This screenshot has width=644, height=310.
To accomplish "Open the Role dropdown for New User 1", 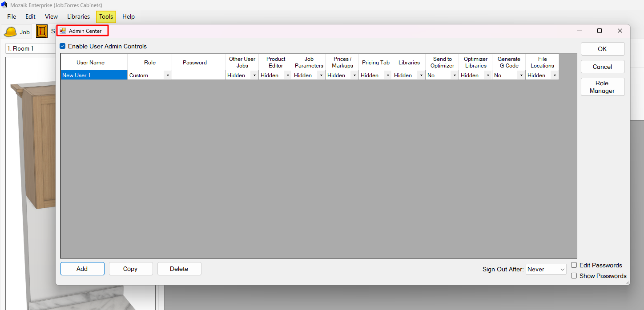I will click(168, 76).
